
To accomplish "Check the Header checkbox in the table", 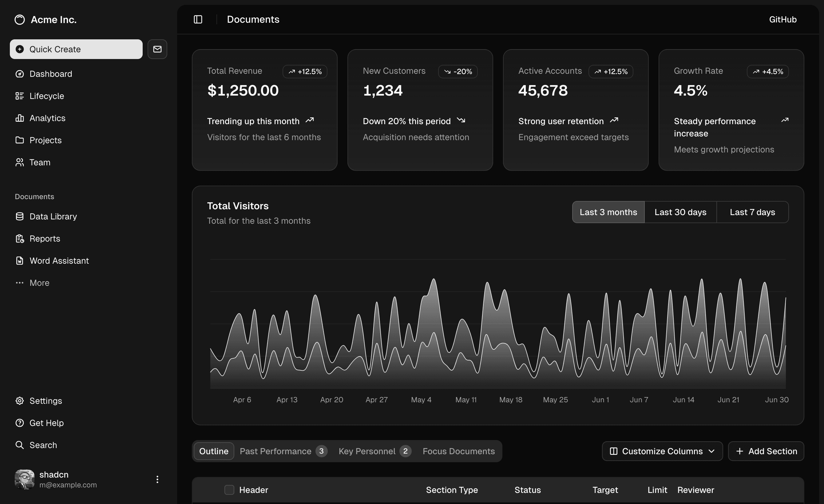I will [229, 490].
